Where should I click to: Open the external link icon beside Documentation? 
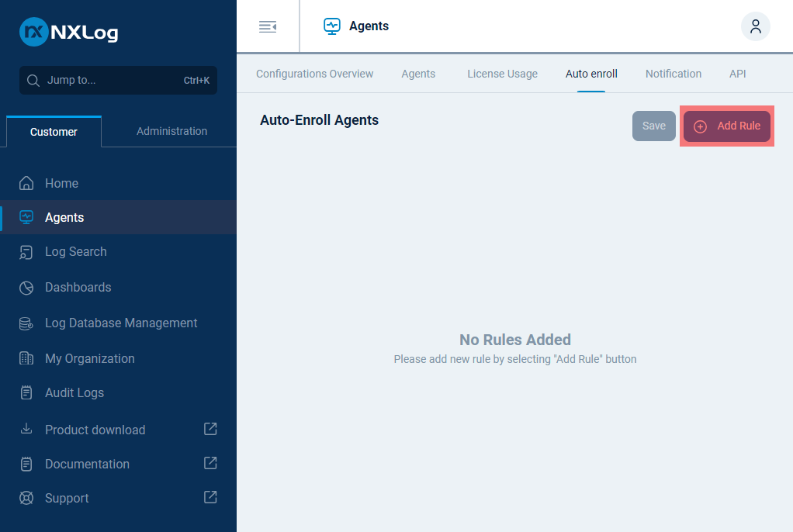(x=210, y=463)
